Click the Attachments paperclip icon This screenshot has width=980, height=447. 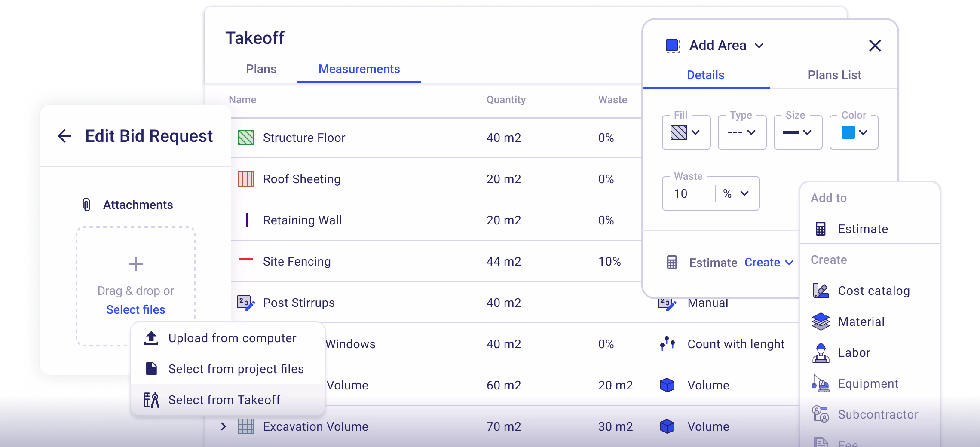tap(86, 205)
